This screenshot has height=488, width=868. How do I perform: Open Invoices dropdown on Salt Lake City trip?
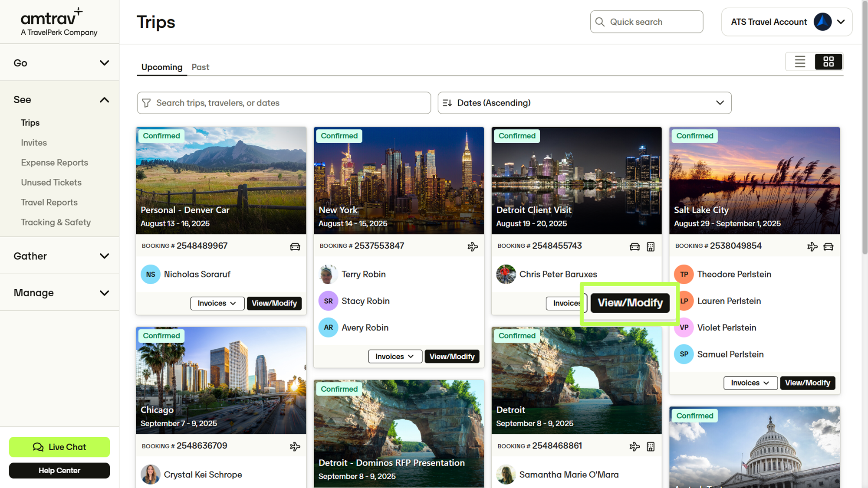(x=750, y=383)
